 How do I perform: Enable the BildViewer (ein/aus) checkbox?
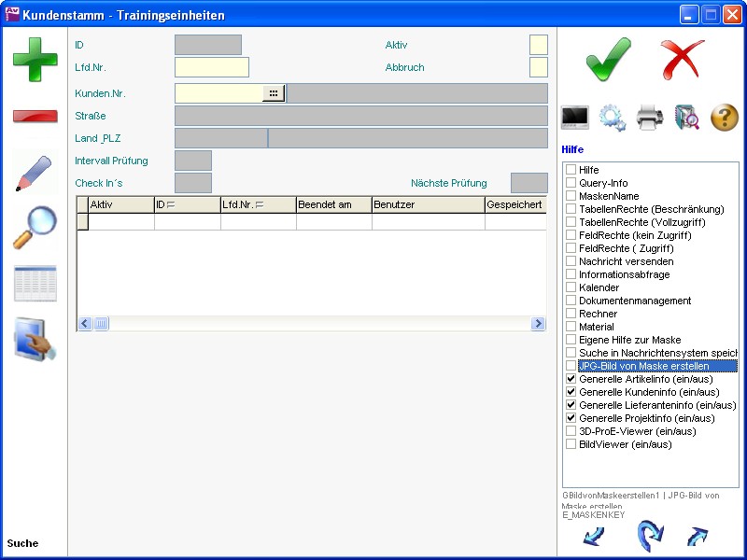click(x=571, y=445)
